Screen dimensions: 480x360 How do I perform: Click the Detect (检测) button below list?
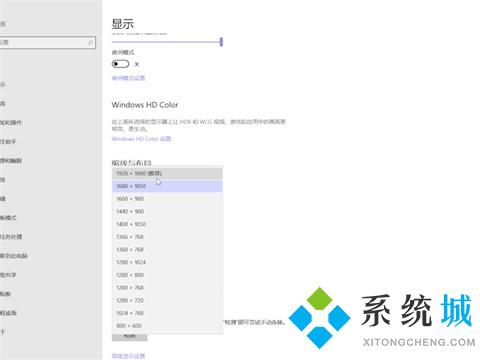point(129,337)
